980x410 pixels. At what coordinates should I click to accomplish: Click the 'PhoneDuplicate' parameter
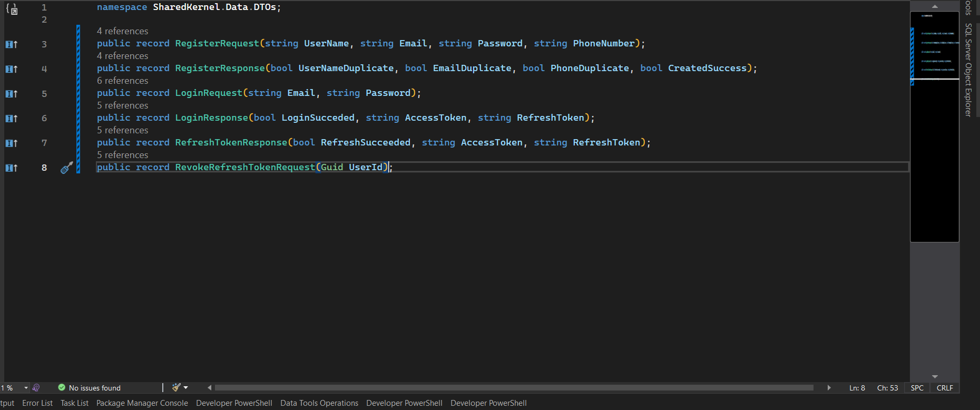pyautogui.click(x=590, y=69)
